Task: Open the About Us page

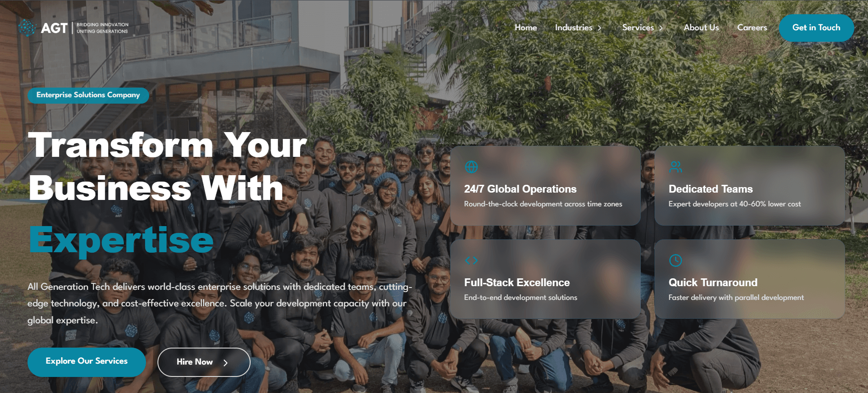Action: [x=701, y=28]
